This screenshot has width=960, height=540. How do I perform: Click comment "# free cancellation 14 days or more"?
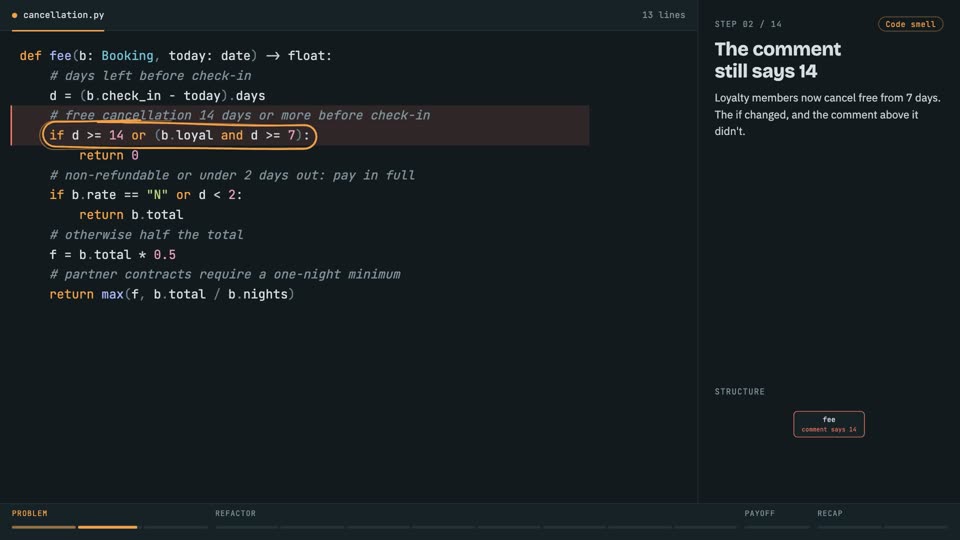[x=240, y=115]
